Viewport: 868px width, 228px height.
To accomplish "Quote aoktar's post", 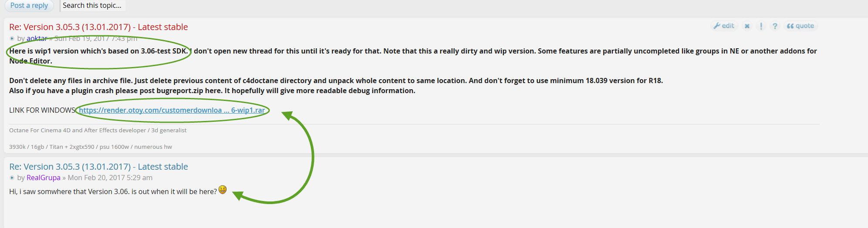I will 800,26.
